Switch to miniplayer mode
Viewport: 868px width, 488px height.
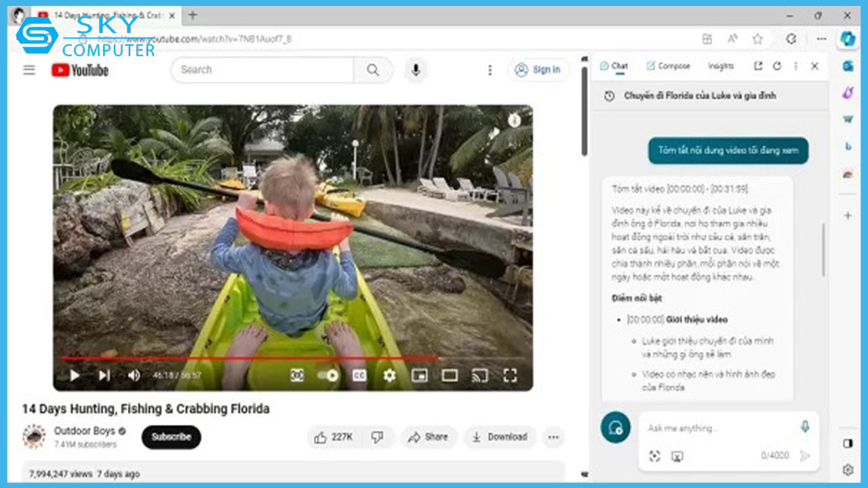[x=420, y=375]
